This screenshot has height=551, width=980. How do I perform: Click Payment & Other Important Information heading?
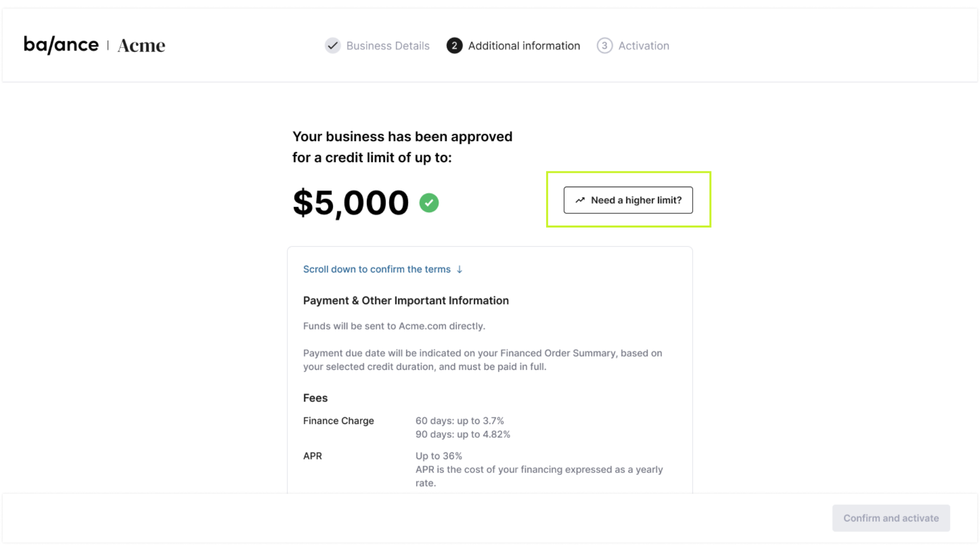point(406,300)
